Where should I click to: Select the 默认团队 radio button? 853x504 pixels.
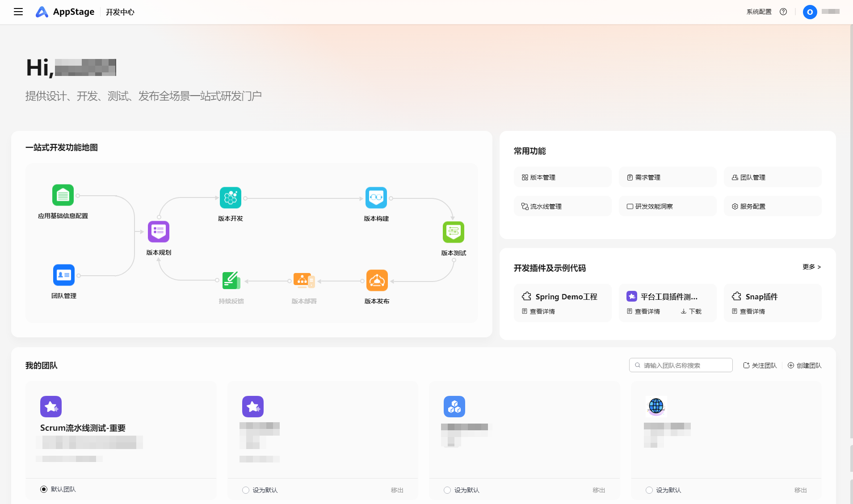click(44, 489)
